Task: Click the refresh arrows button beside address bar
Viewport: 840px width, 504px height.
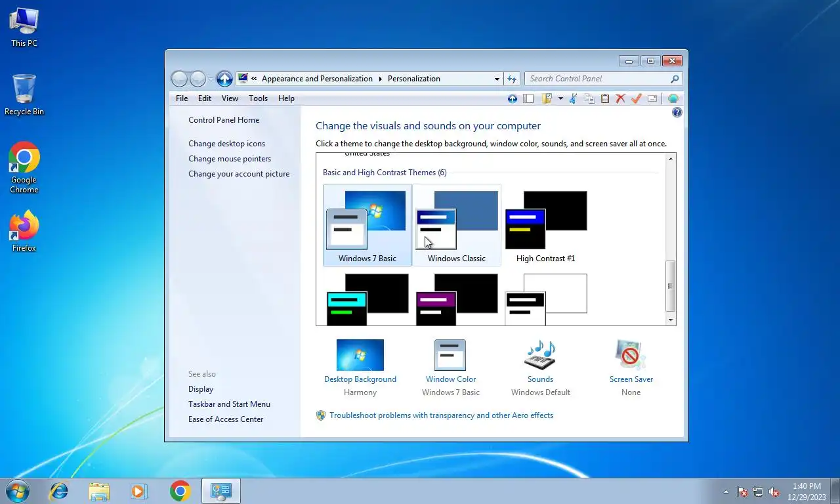Action: (513, 79)
